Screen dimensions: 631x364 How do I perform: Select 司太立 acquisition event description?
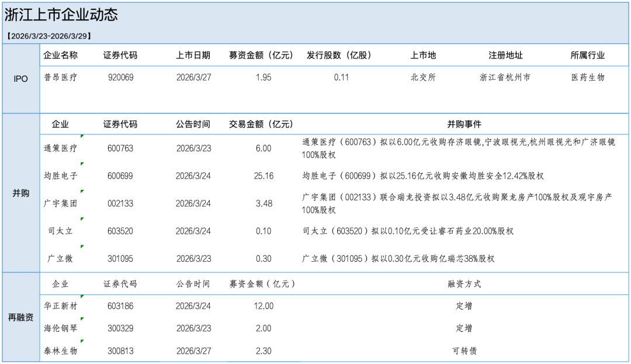click(x=408, y=231)
